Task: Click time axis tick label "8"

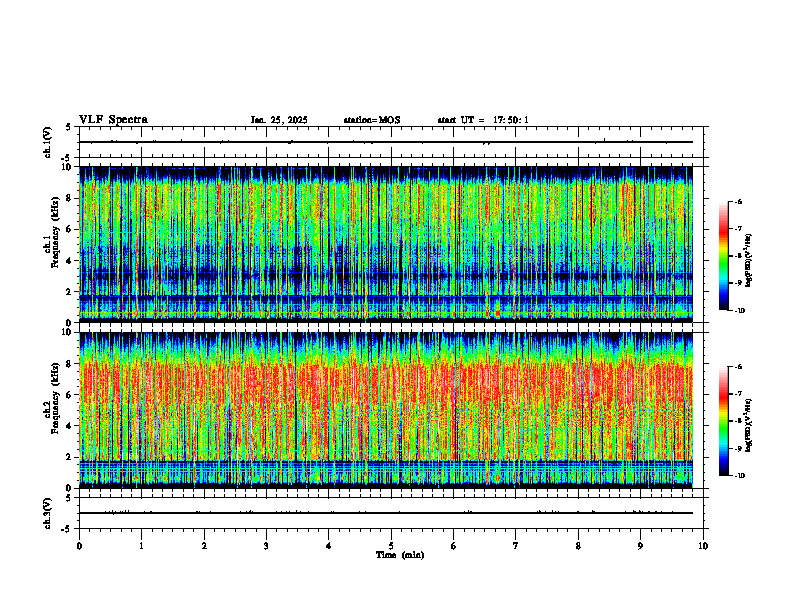Action: click(x=578, y=546)
